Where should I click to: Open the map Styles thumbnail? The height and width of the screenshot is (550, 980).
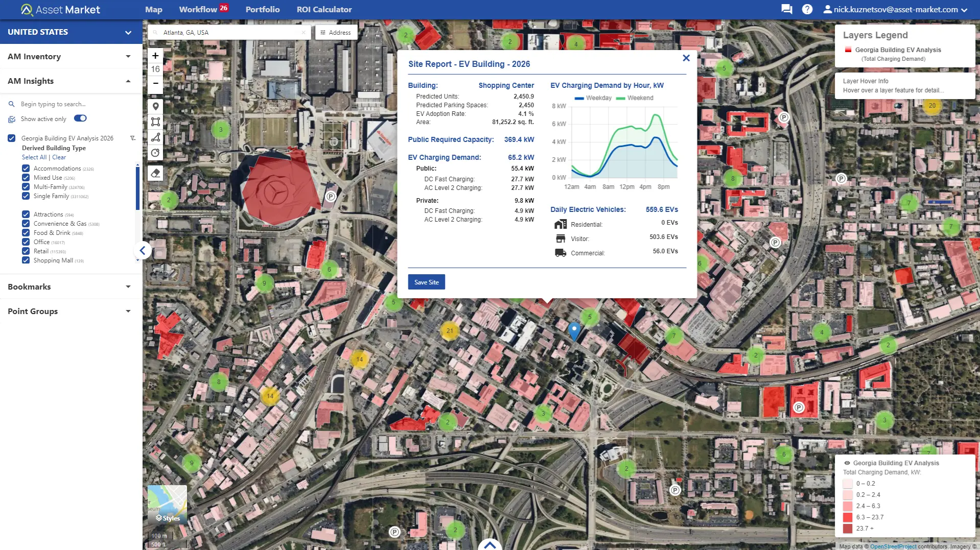tap(167, 505)
